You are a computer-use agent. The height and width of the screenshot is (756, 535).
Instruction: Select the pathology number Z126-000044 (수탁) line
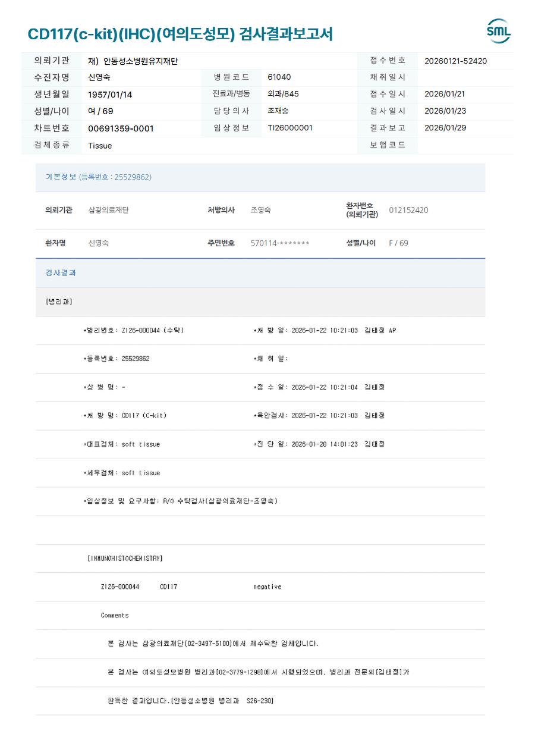[134, 330]
